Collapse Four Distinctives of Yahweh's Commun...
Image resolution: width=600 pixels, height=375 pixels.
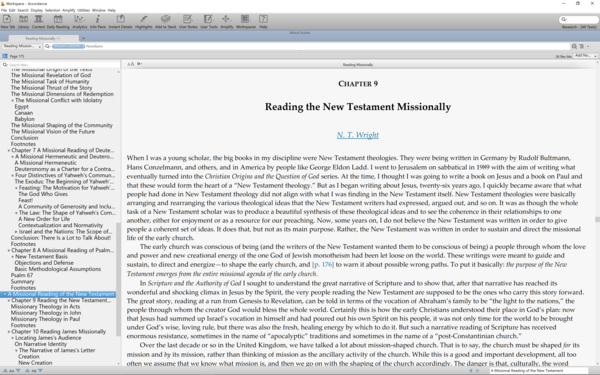[x=12, y=175]
